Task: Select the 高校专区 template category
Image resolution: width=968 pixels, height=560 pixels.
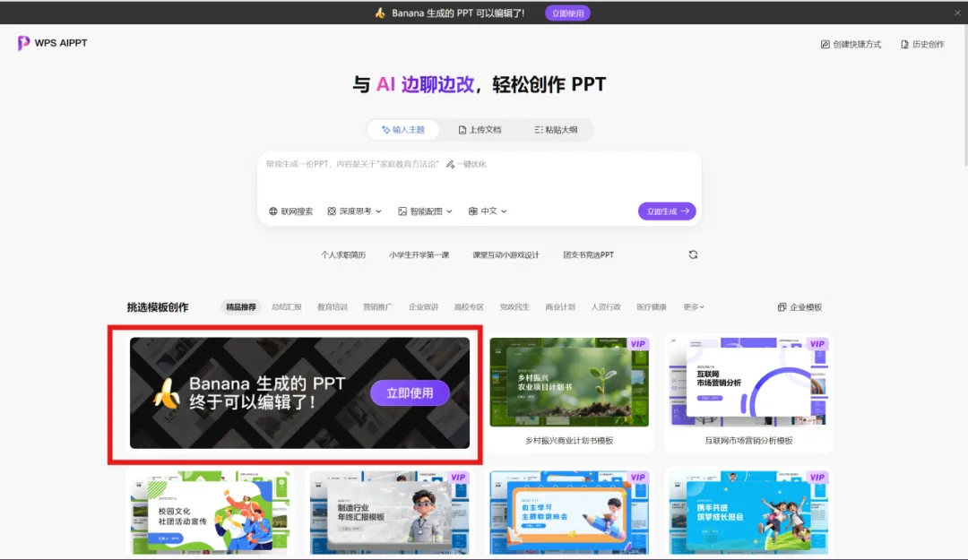Action: pos(469,306)
